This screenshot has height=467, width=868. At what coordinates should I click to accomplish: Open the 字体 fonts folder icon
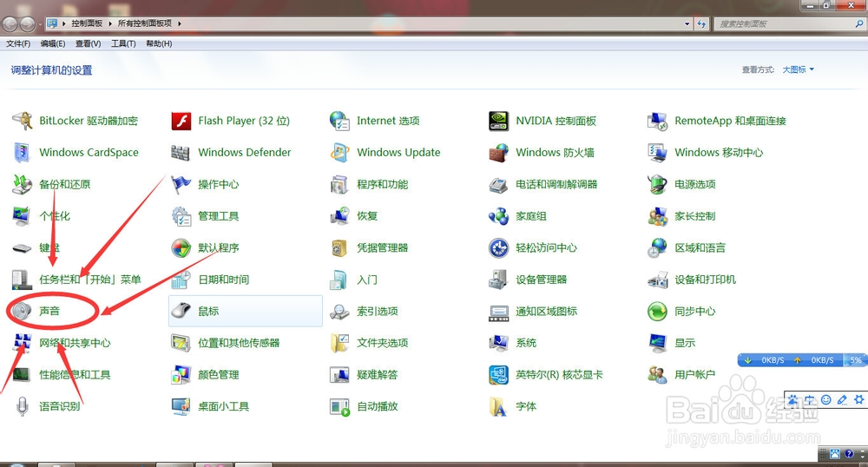click(498, 406)
